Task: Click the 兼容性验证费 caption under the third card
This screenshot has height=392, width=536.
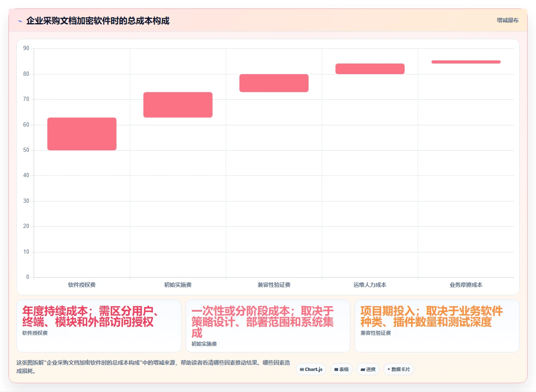Action: pyautogui.click(x=376, y=333)
